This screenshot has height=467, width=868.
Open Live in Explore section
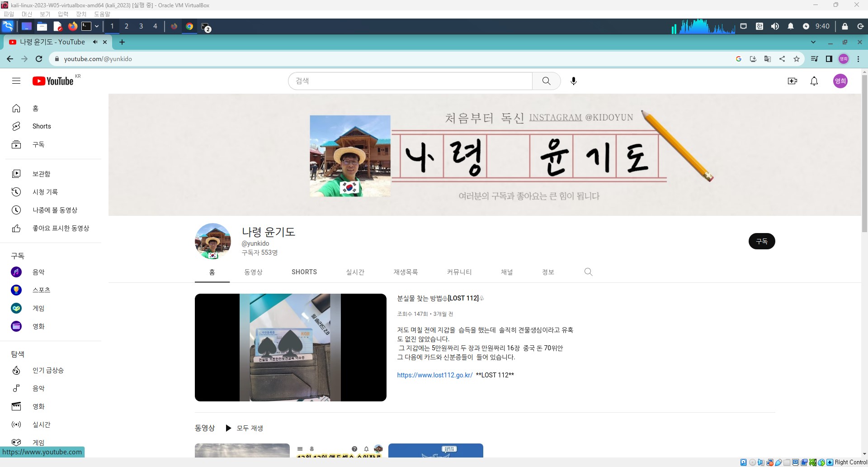coord(53,424)
